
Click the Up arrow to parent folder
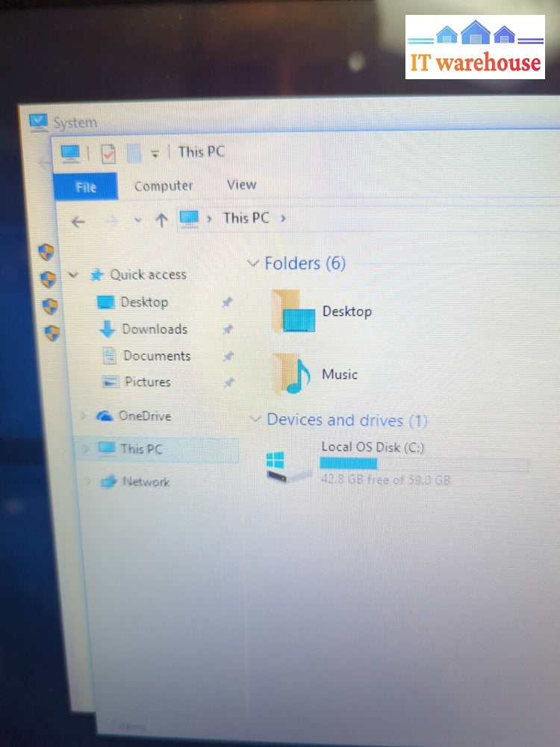[161, 220]
